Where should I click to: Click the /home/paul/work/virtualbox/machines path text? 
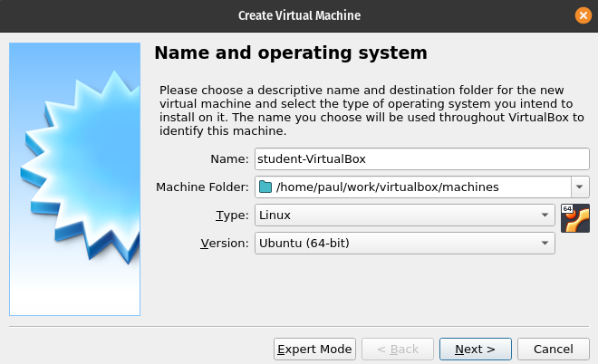click(388, 187)
